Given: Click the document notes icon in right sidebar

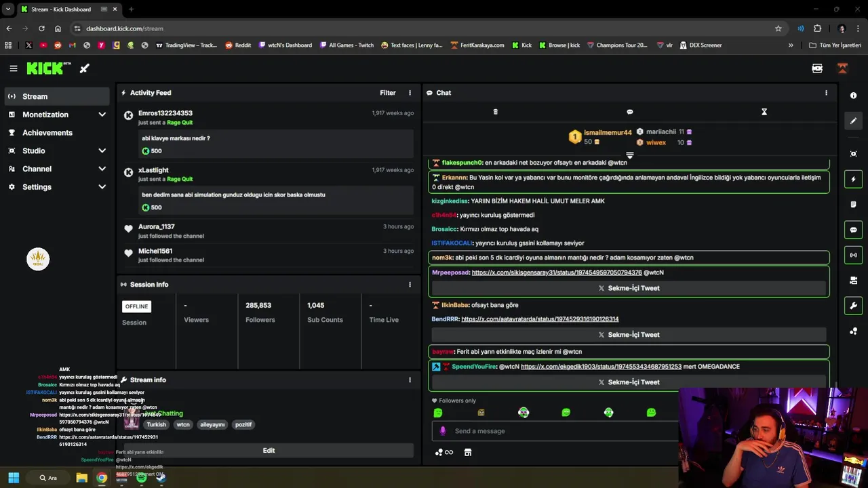Looking at the screenshot, I should [x=853, y=204].
